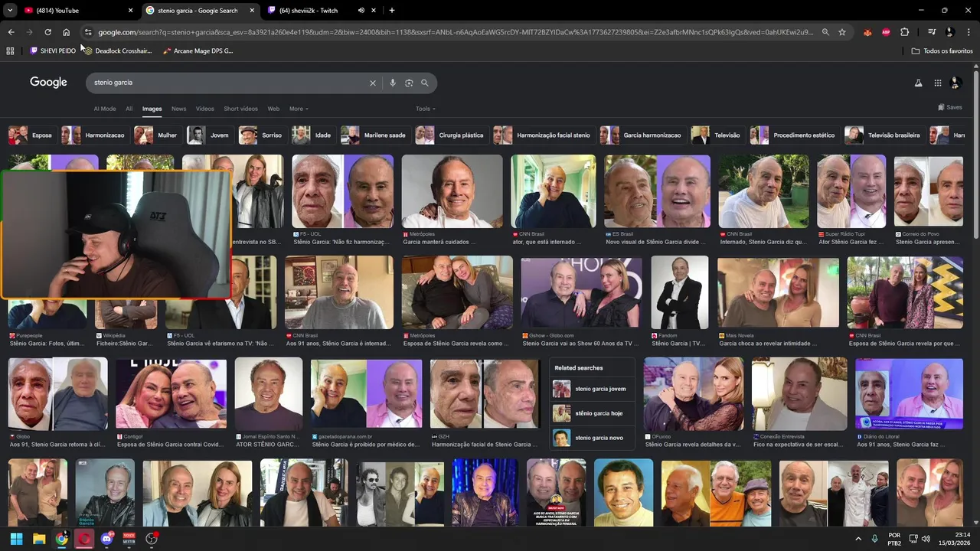Image resolution: width=980 pixels, height=551 pixels.
Task: Open the Chrome apps grid in bookmarks bar
Action: tap(10, 51)
